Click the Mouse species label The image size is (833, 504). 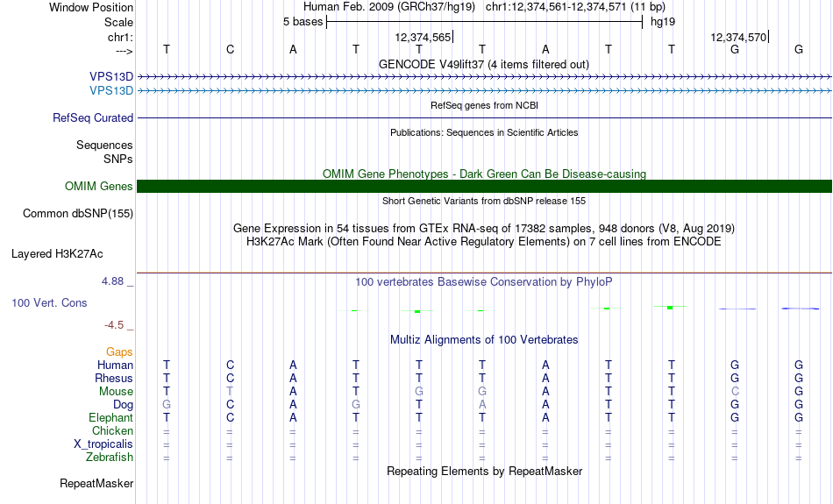(x=116, y=392)
